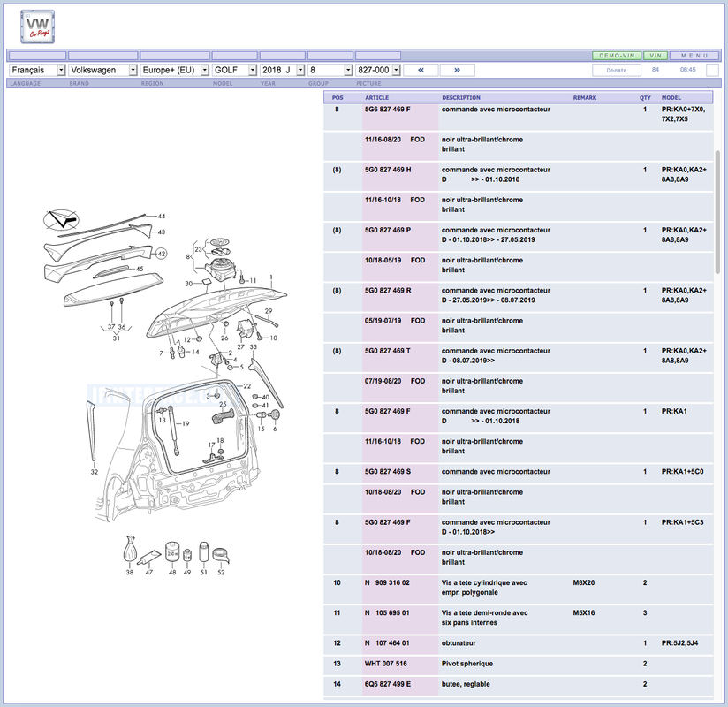Click part number 44 in diagram

pyautogui.click(x=162, y=216)
